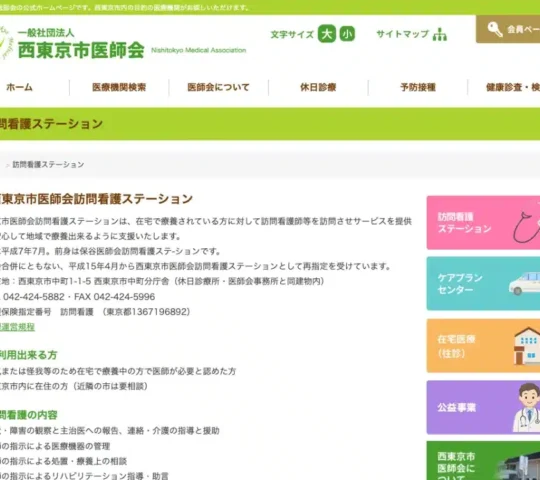This screenshot has height=480, width=540.
Task: Open the 在宅医療（往診） banner
Action: (x=483, y=345)
